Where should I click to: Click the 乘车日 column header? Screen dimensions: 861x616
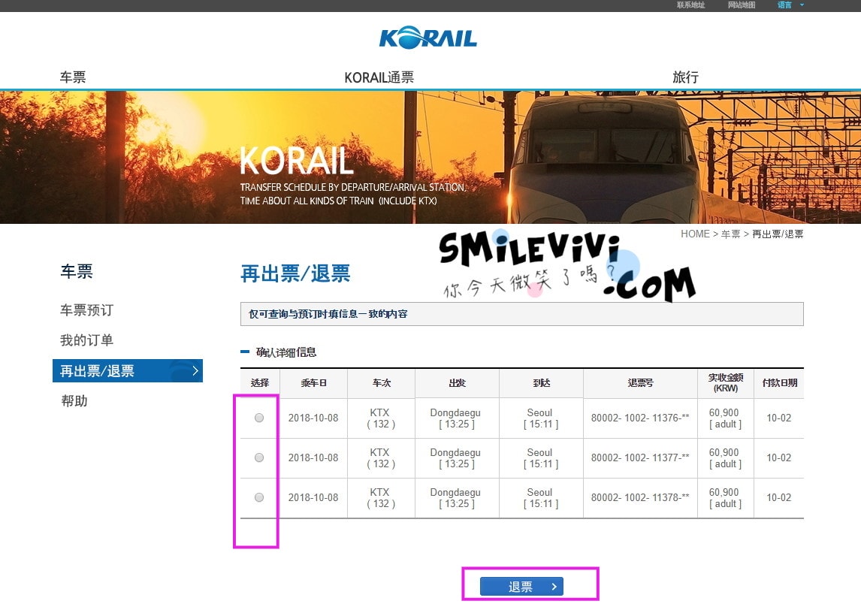coord(313,382)
